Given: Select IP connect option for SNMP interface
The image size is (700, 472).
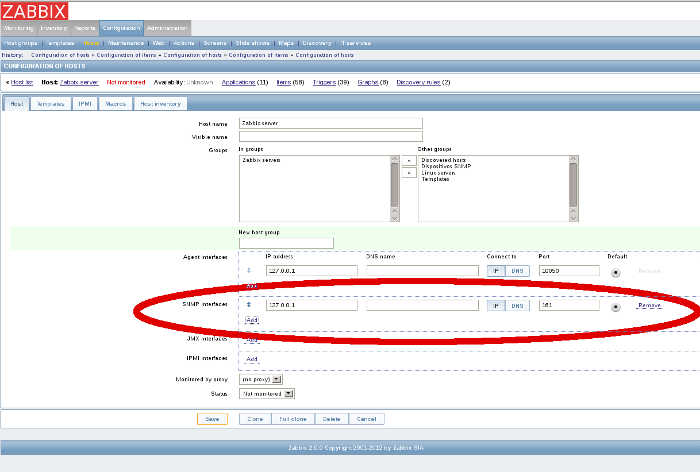Looking at the screenshot, I should [496, 305].
